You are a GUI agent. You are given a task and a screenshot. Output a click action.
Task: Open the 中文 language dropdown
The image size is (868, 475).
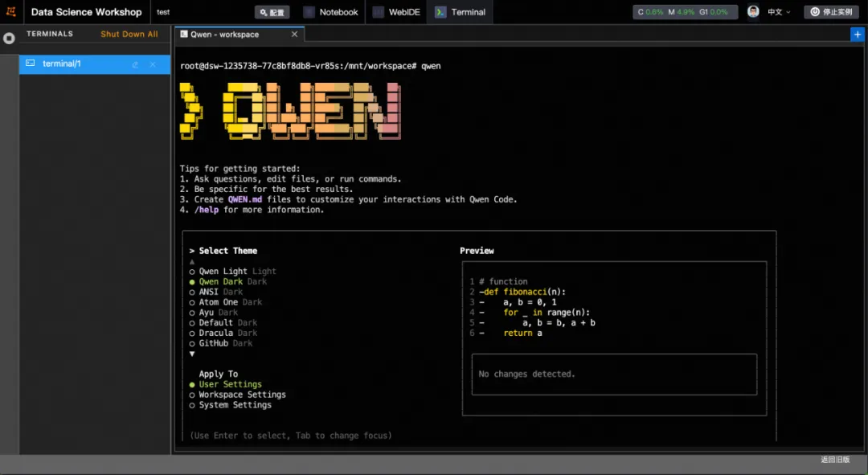(778, 12)
